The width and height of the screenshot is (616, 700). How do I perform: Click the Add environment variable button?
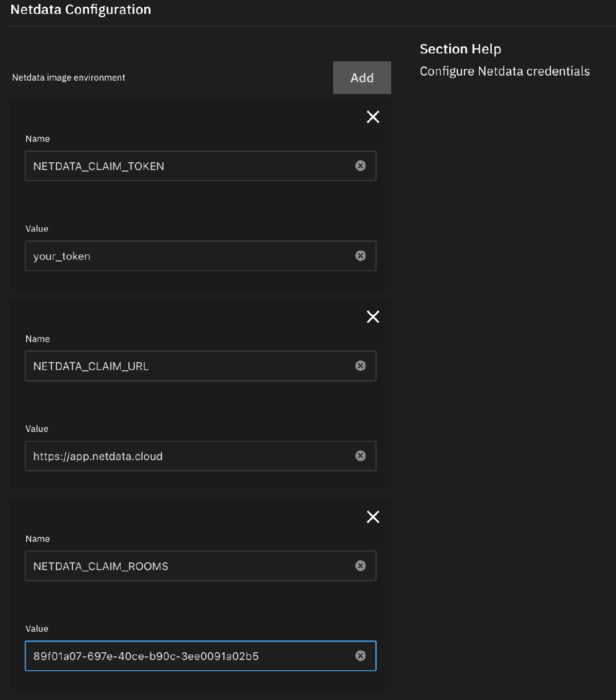pyautogui.click(x=362, y=78)
